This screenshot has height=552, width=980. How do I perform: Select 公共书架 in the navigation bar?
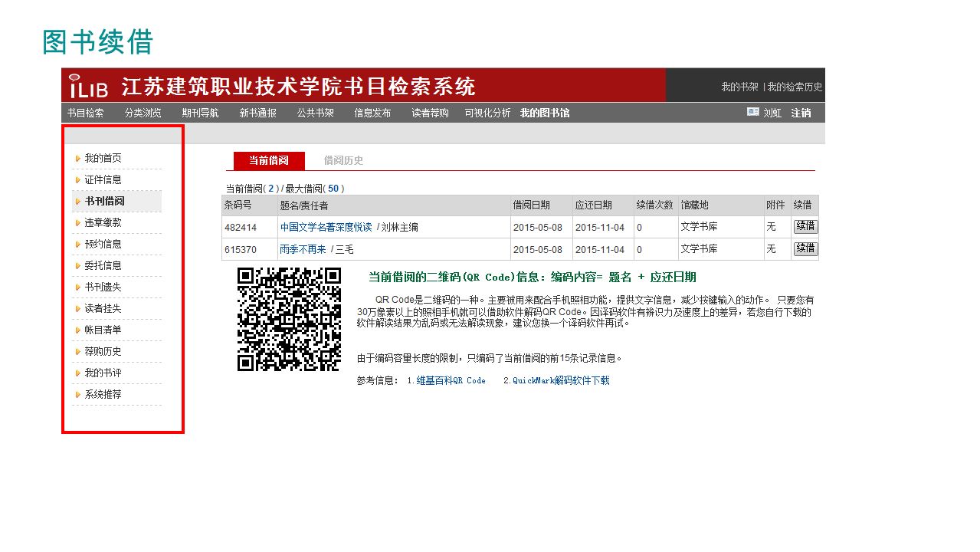[315, 113]
